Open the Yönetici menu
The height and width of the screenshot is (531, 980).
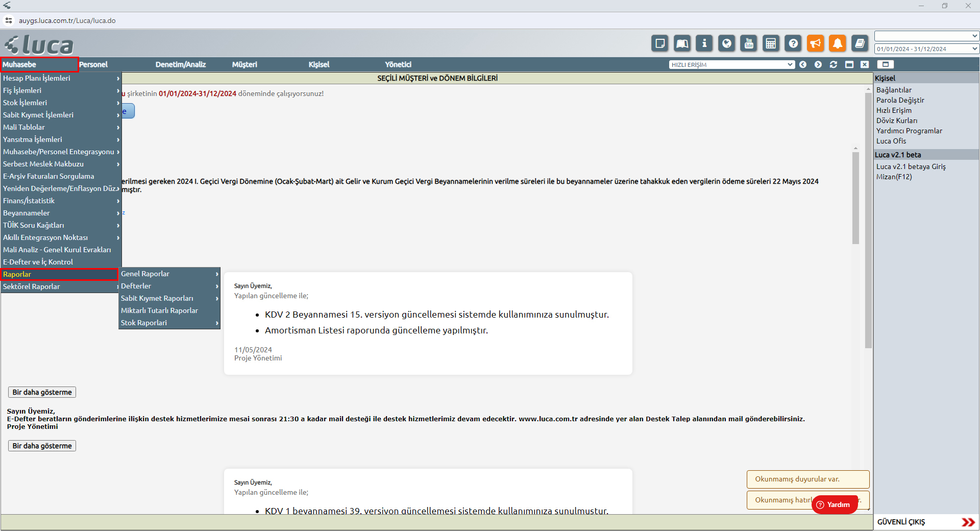tap(398, 64)
